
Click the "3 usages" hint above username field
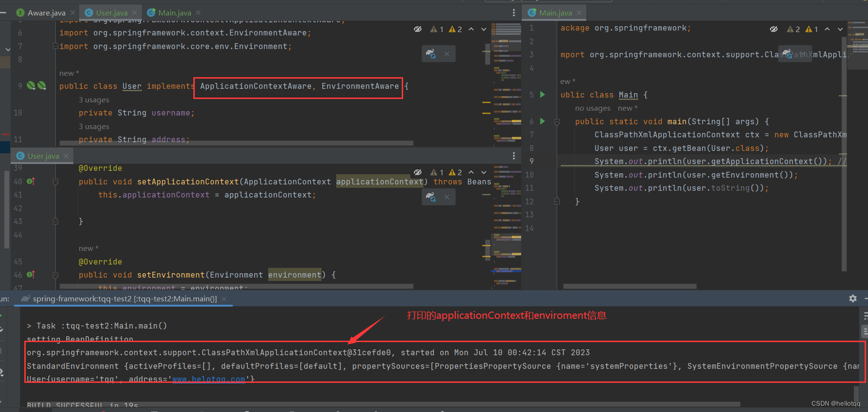coord(94,100)
